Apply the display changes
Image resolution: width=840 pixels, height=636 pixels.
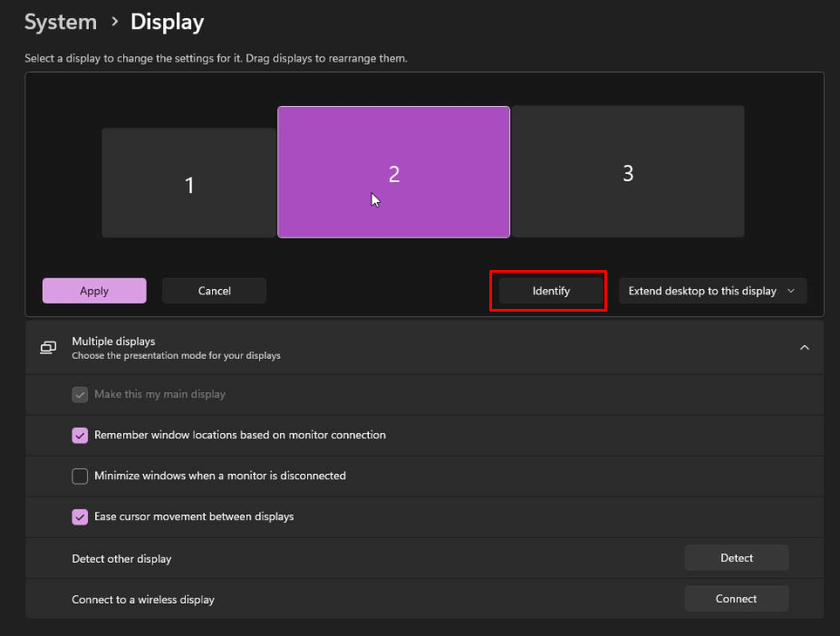point(94,291)
